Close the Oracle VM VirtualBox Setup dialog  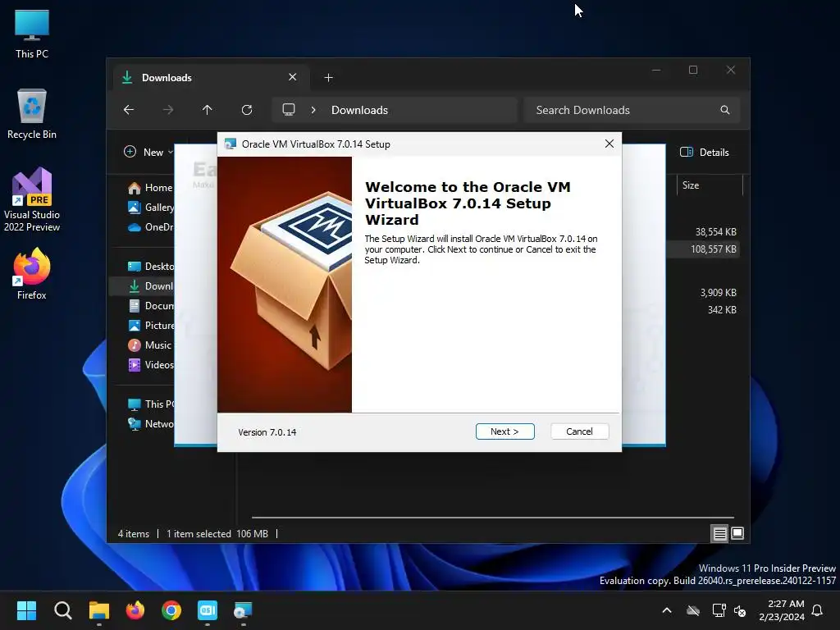pyautogui.click(x=609, y=144)
